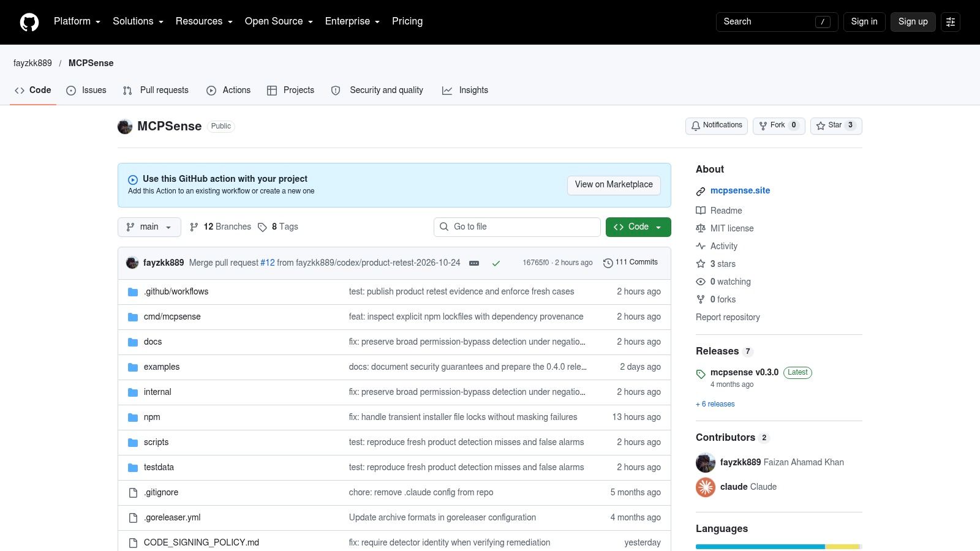Click the Activity pulse icon
980x551 pixels.
[701, 246]
